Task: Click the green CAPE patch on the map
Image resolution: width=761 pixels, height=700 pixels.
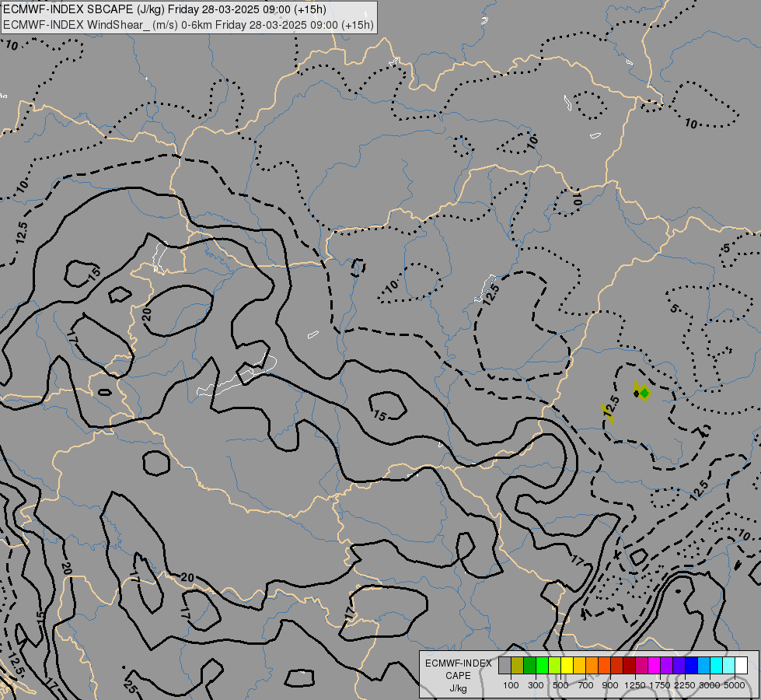Action: pyautogui.click(x=644, y=393)
